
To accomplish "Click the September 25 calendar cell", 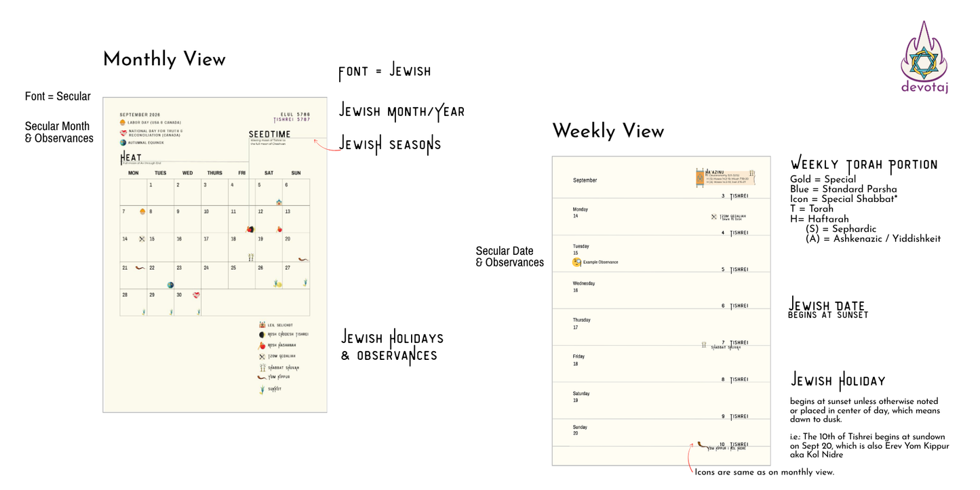I will [x=242, y=276].
